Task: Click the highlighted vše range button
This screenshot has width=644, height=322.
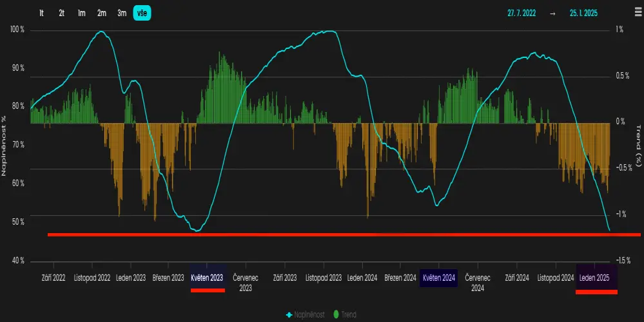Action: point(142,13)
